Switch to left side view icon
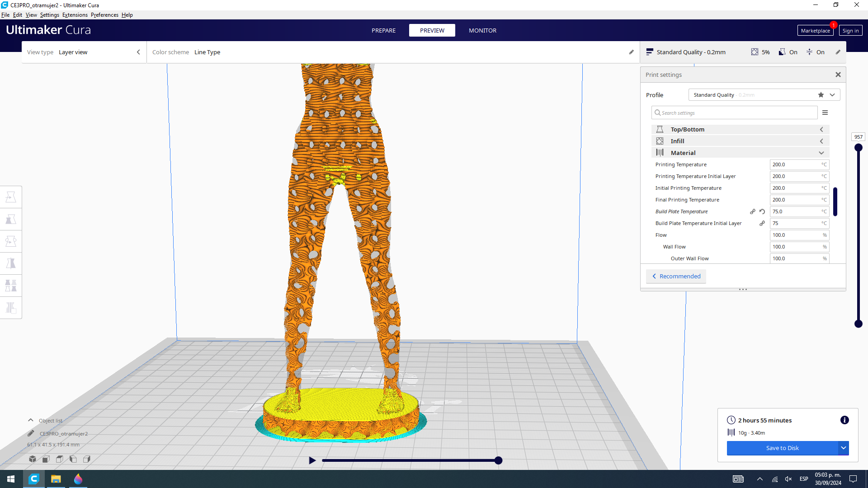Viewport: 868px width, 488px height. [73, 459]
